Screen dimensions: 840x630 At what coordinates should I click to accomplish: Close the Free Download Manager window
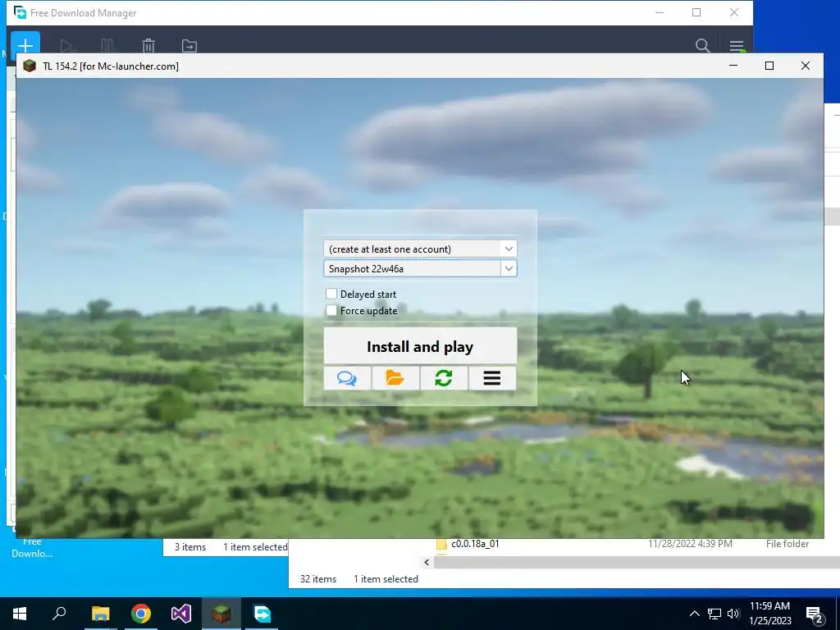pyautogui.click(x=734, y=12)
